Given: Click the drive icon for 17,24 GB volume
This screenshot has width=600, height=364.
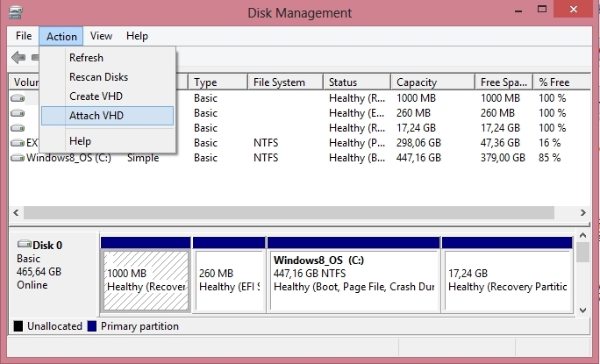Looking at the screenshot, I should (x=18, y=128).
